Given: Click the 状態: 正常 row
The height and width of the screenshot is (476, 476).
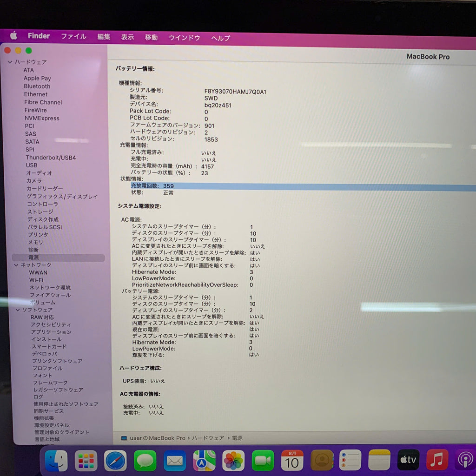Looking at the screenshot, I should (152, 192).
